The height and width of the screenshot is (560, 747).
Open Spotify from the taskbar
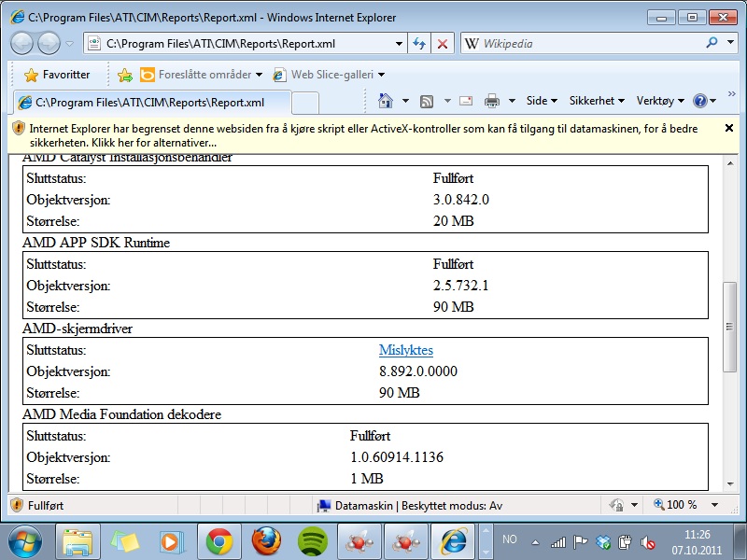[313, 540]
